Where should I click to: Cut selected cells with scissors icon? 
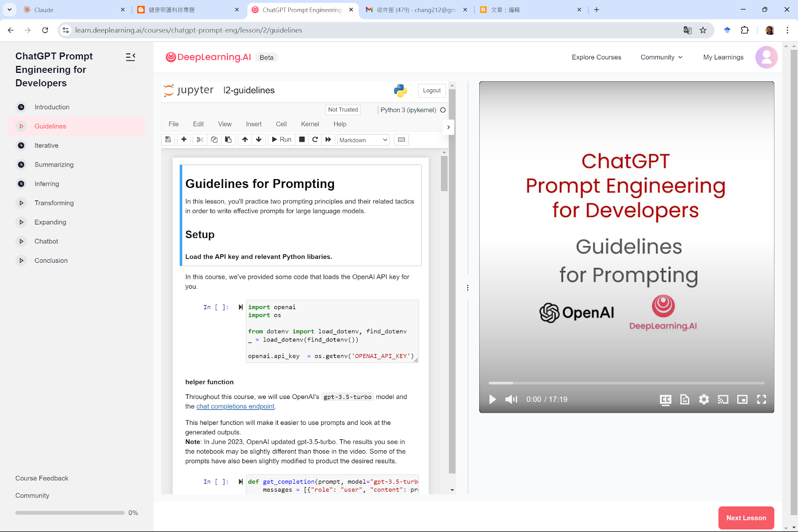[x=200, y=140]
